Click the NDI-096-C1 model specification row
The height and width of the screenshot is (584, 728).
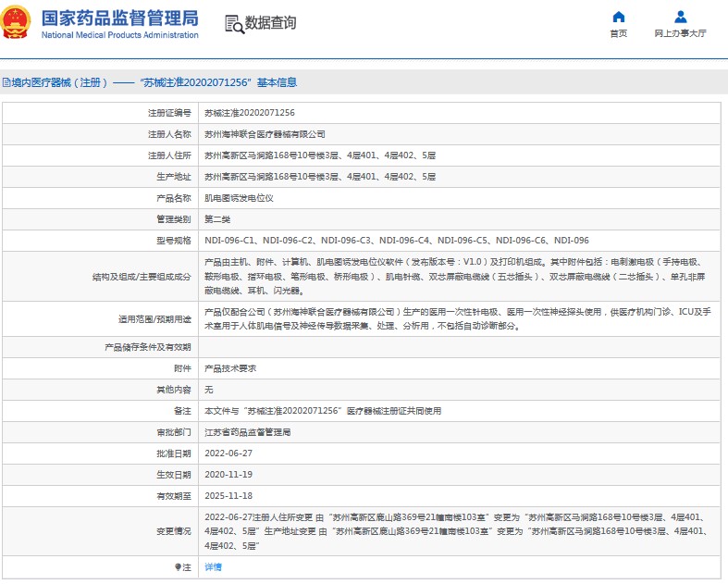tap(397, 241)
